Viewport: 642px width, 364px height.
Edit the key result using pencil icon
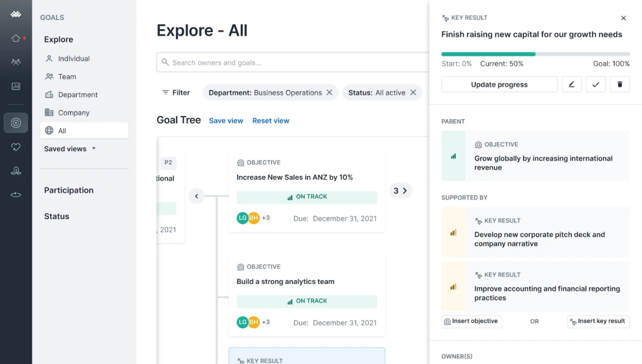(x=571, y=83)
